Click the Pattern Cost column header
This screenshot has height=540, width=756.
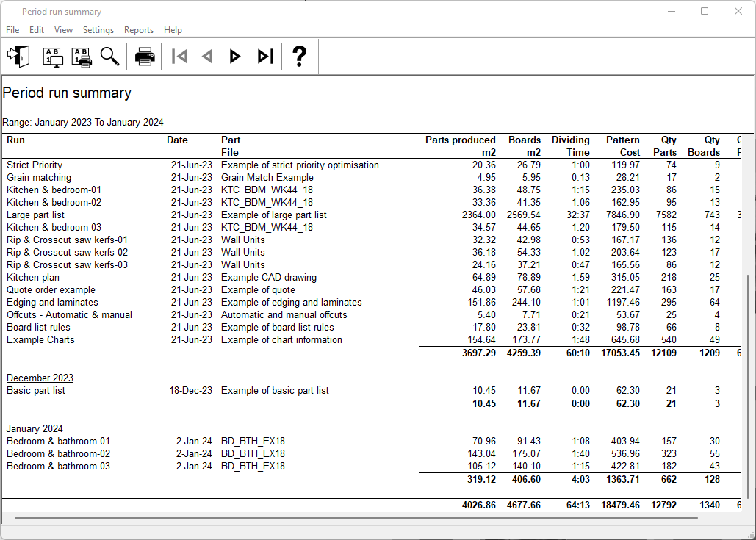[x=622, y=146]
